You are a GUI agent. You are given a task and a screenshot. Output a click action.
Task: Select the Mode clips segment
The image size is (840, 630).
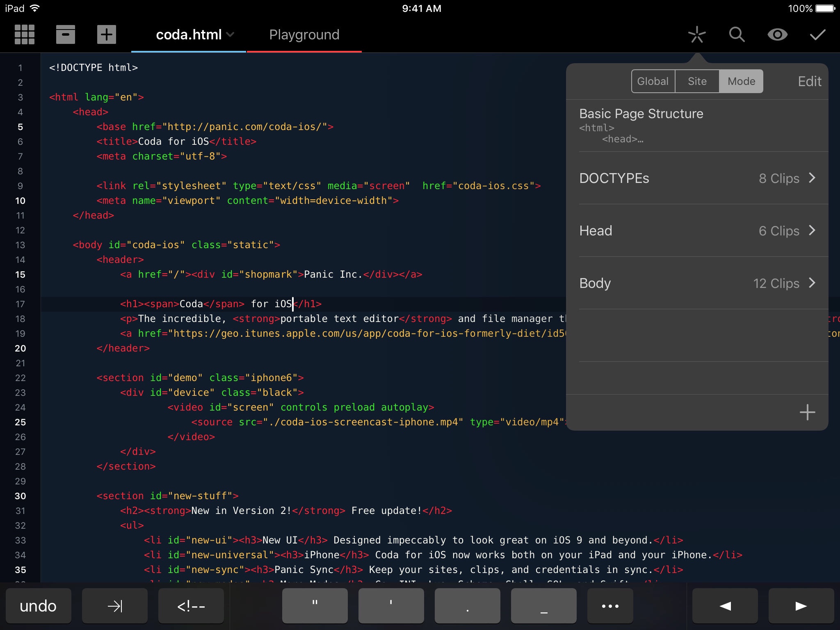[x=741, y=81]
